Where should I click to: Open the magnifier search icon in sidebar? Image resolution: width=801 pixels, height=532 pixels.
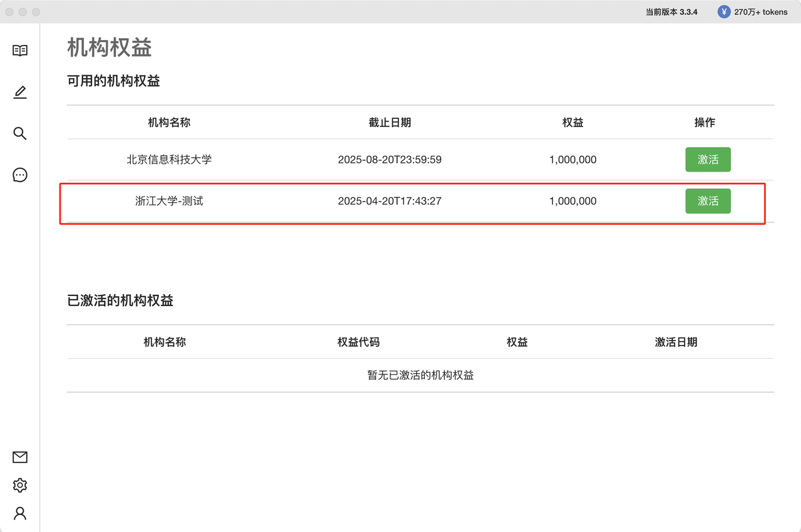coord(20,133)
